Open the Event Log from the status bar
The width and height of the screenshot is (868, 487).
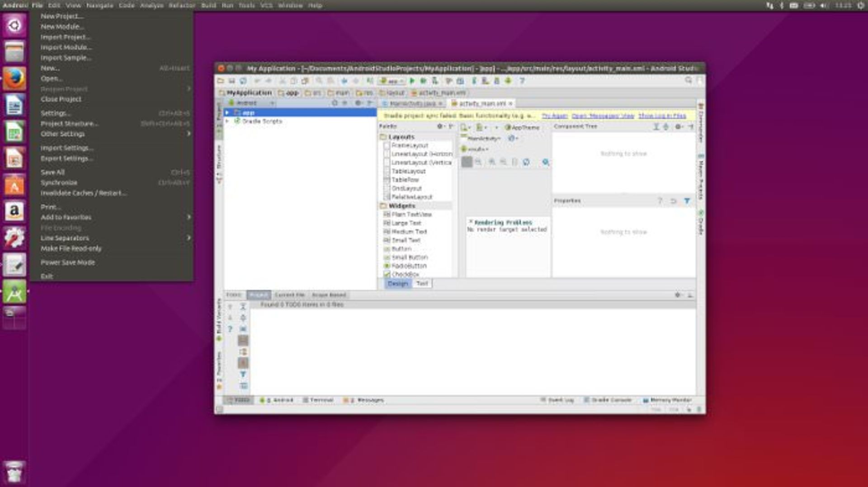coord(560,400)
